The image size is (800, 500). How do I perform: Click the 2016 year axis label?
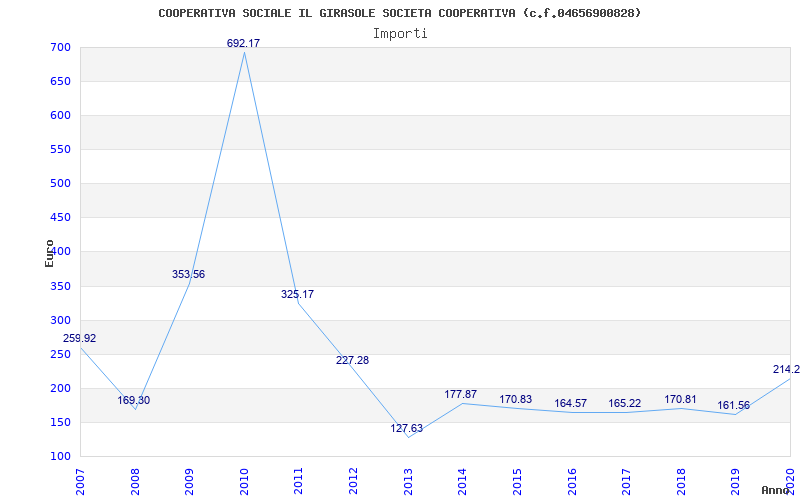pyautogui.click(x=571, y=481)
